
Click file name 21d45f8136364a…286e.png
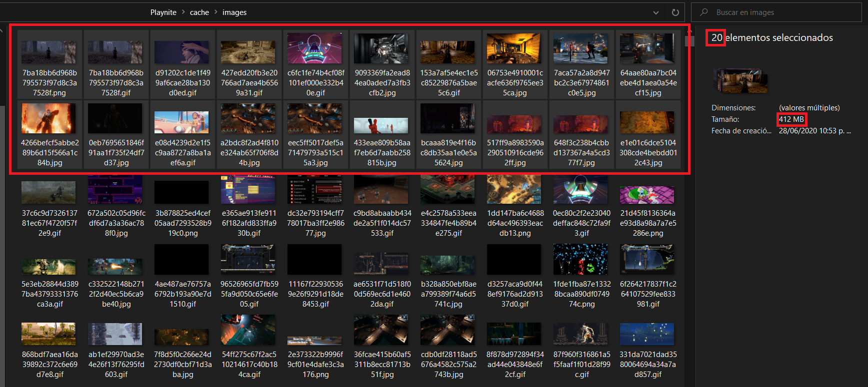tap(648, 223)
